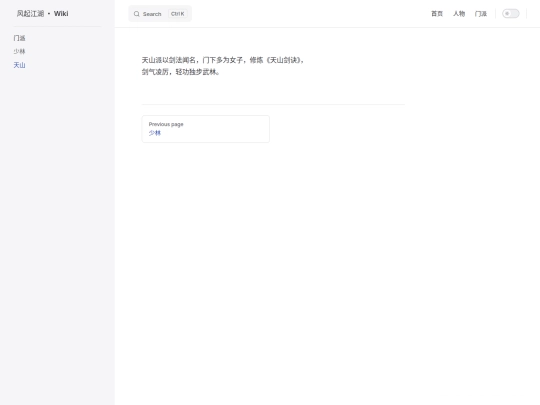Click the search magnifier icon
The width and height of the screenshot is (540, 405).
click(x=136, y=14)
